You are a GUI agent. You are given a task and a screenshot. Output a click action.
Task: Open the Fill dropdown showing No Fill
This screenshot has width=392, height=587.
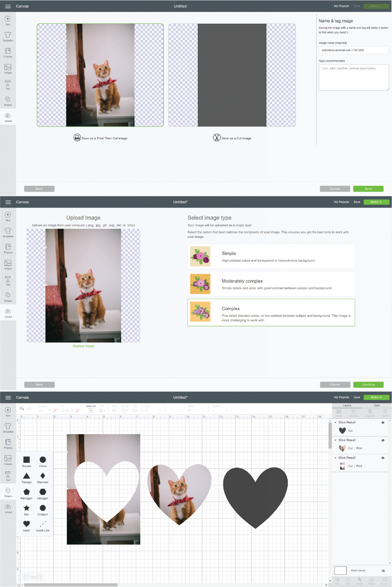[x=67, y=411]
